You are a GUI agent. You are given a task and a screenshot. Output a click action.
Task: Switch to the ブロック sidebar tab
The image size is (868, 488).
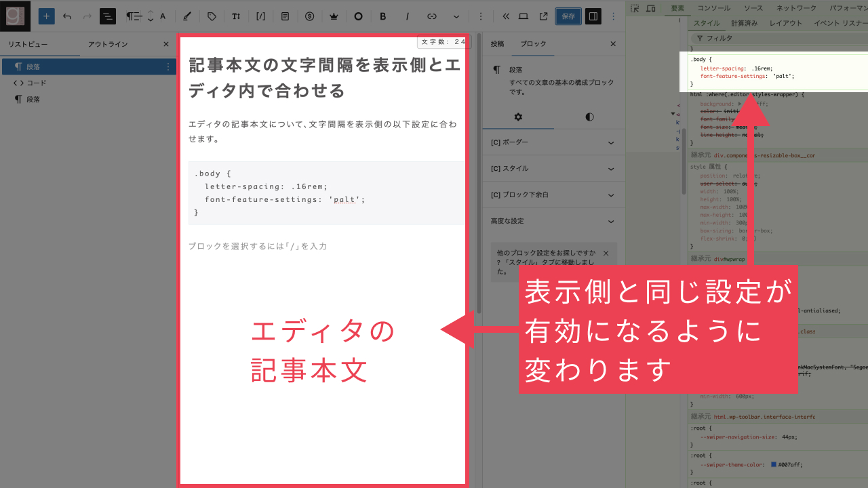533,44
